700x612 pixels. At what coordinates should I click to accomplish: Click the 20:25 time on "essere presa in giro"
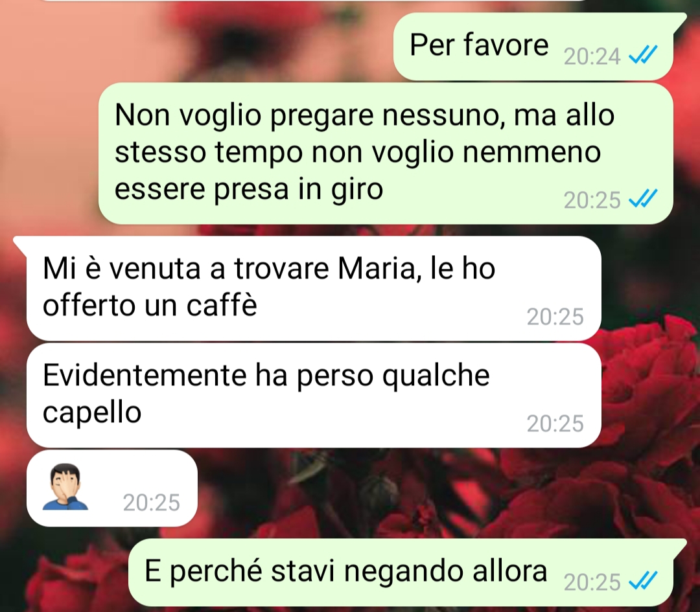coord(592,200)
